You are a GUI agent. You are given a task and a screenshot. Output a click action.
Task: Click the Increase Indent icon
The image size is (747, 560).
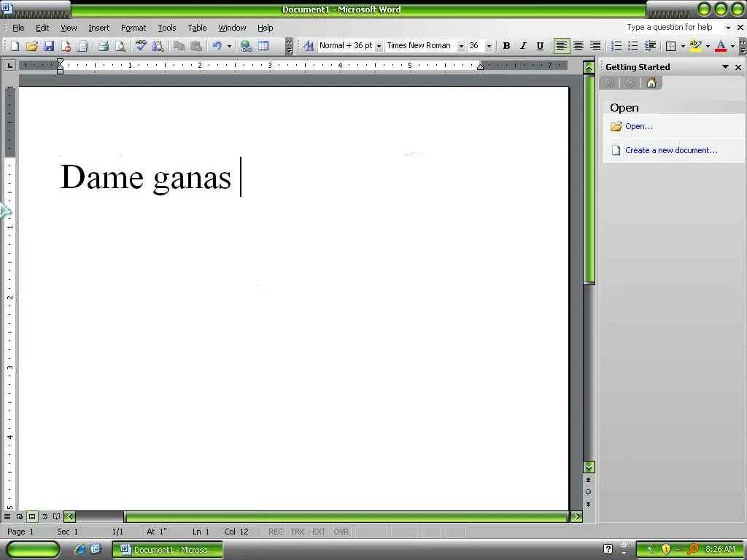click(x=650, y=46)
